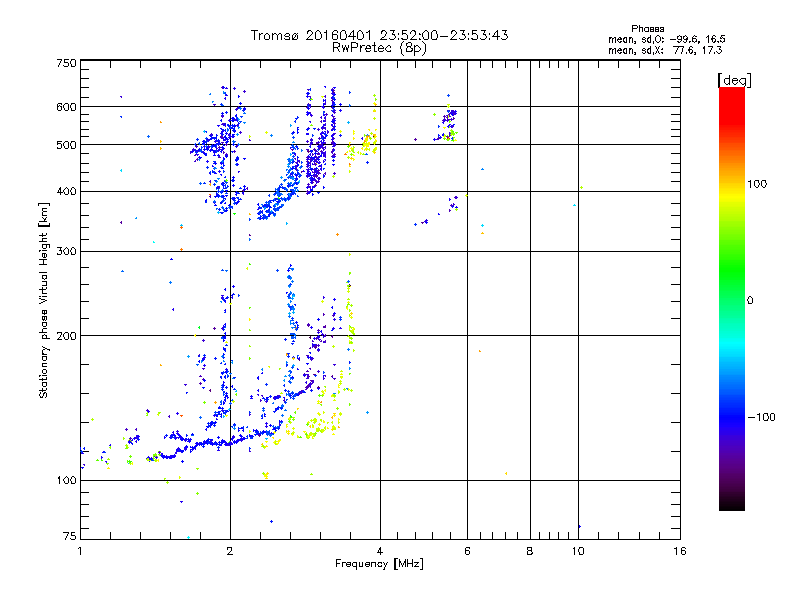Click the y-axis tick label '400'
The image size is (800, 600).
(66, 192)
